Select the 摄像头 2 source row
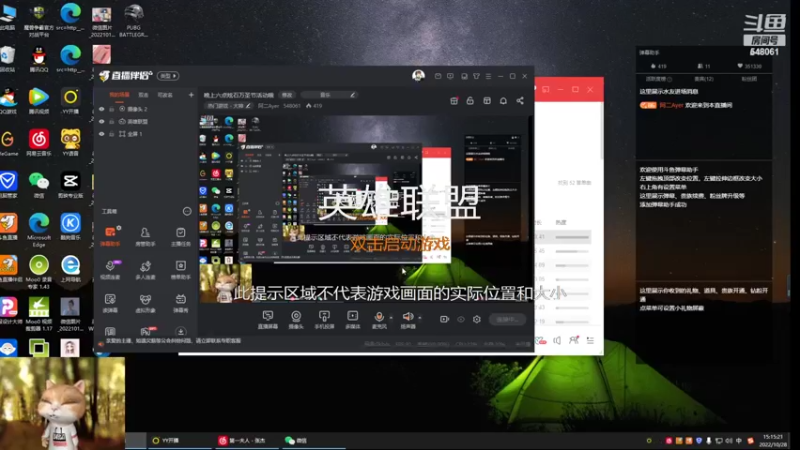 pos(145,109)
